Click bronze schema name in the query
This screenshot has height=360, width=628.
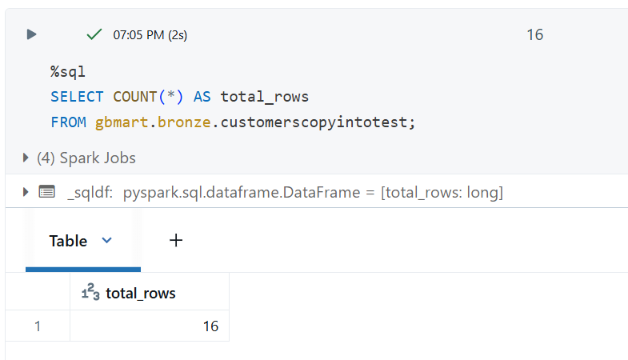tap(184, 122)
